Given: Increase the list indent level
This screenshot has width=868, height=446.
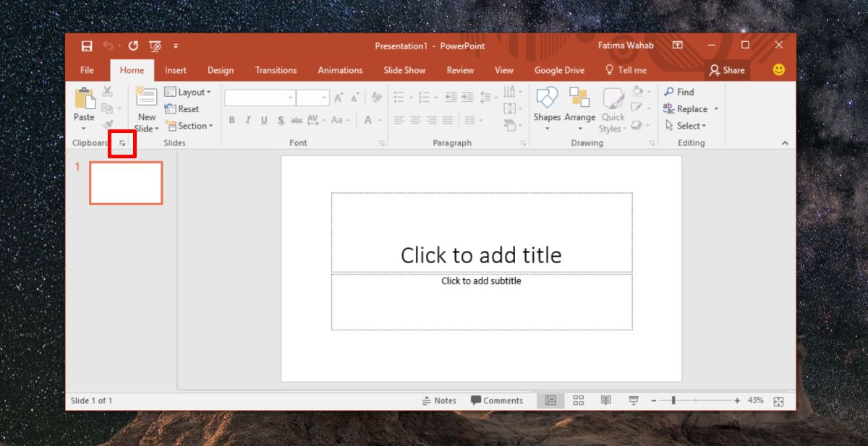Looking at the screenshot, I should coord(467,97).
